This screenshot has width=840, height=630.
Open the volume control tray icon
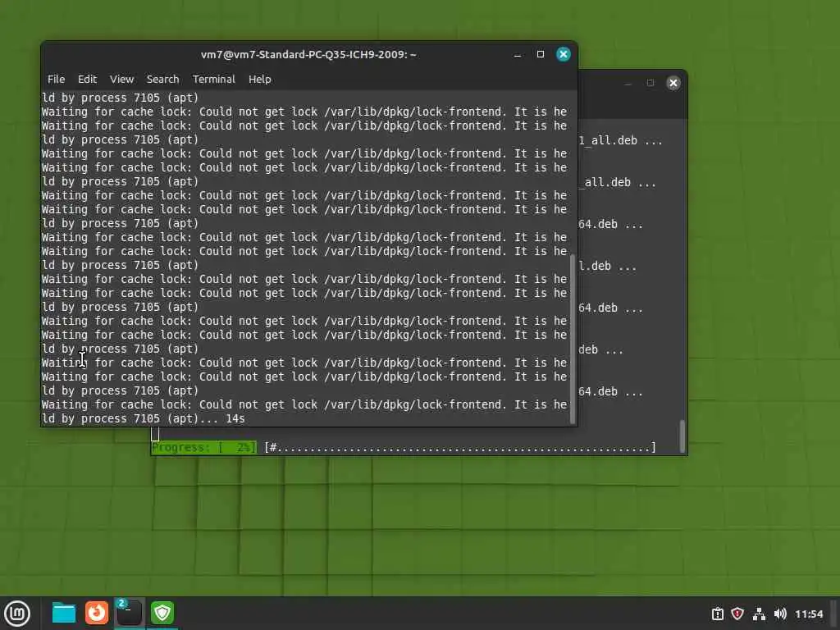(x=780, y=614)
